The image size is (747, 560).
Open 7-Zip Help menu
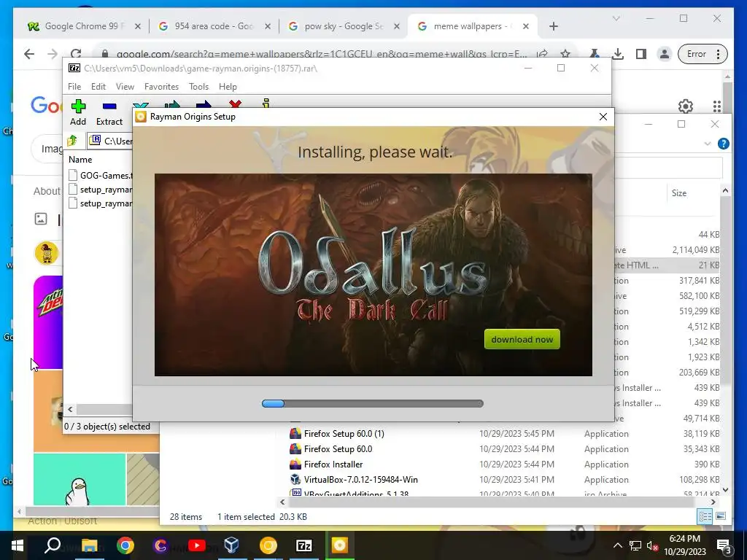click(x=228, y=87)
